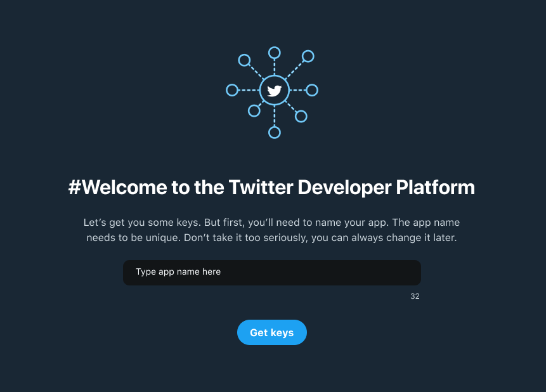546x392 pixels.
Task: Click the 32 character counter
Action: [415, 296]
